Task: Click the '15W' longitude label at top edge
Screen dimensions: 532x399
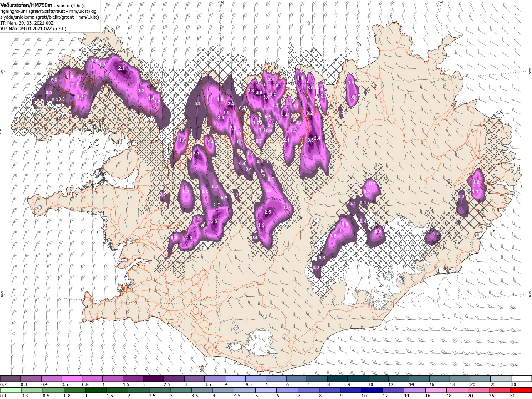Action: 440,2
